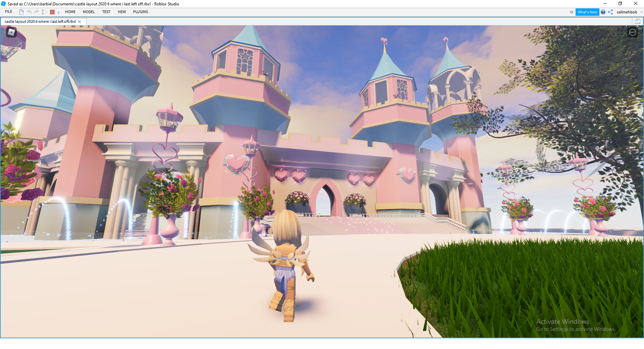This screenshot has height=349, width=644.
Task: Click the New file icon
Action: pos(21,12)
